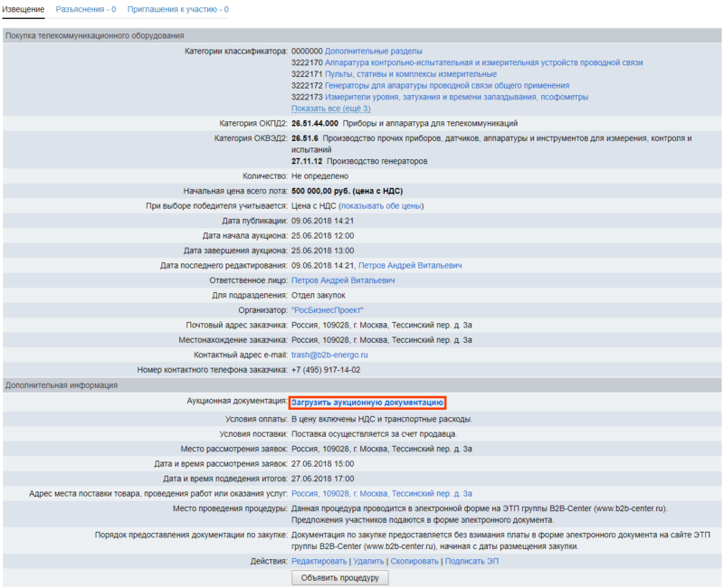Open Дополнительные разделы classifier link
724x588 pixels.
(373, 52)
